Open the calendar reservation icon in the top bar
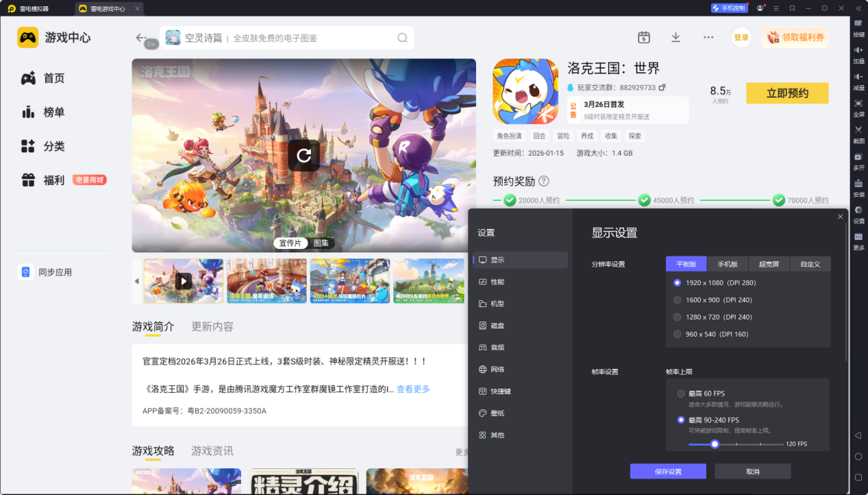 [x=643, y=37]
